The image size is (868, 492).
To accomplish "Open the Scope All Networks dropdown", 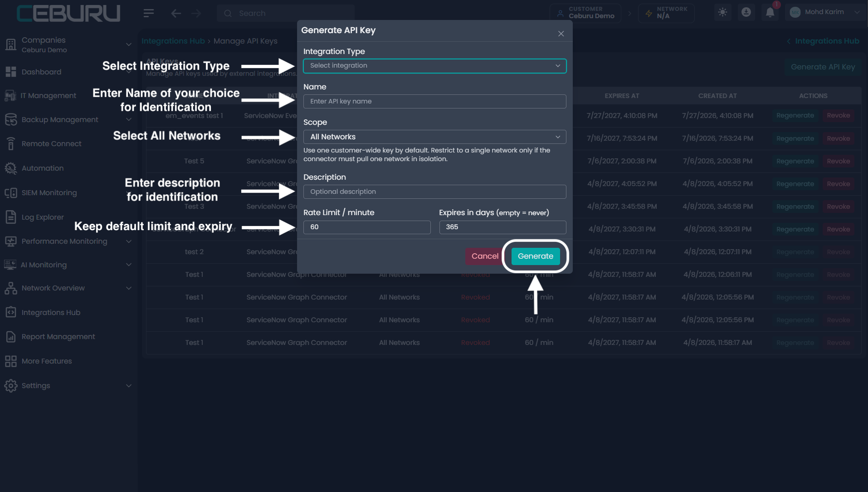I will pos(434,137).
